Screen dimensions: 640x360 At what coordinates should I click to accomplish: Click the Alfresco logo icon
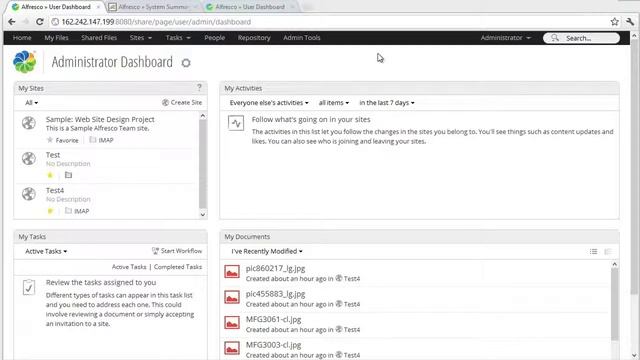24,62
